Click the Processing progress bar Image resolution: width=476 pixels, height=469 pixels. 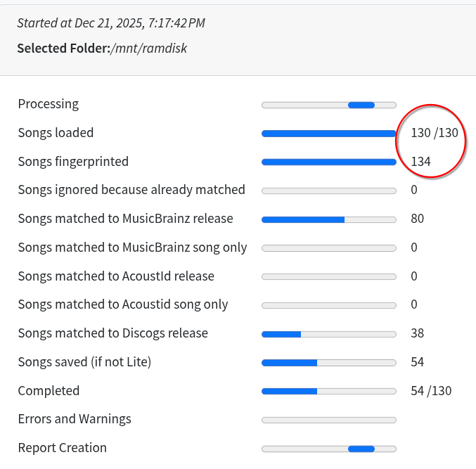328,105
